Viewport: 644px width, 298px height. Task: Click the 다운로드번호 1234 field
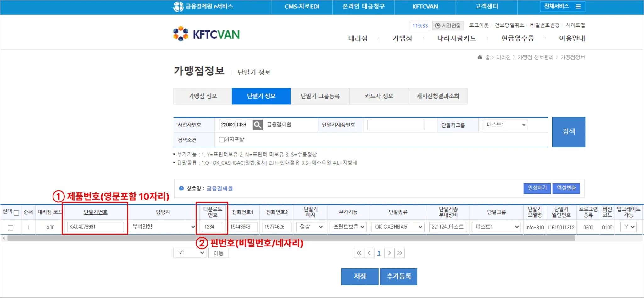click(x=213, y=227)
